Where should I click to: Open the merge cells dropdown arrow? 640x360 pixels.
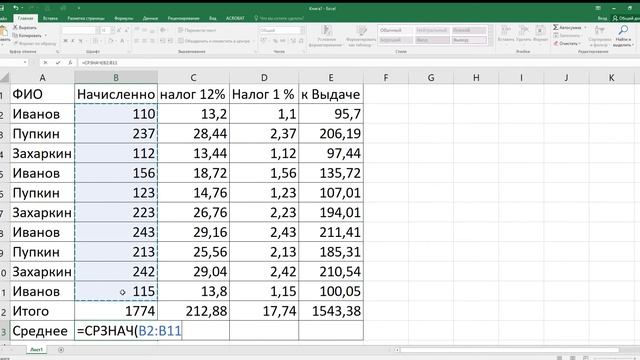point(253,41)
